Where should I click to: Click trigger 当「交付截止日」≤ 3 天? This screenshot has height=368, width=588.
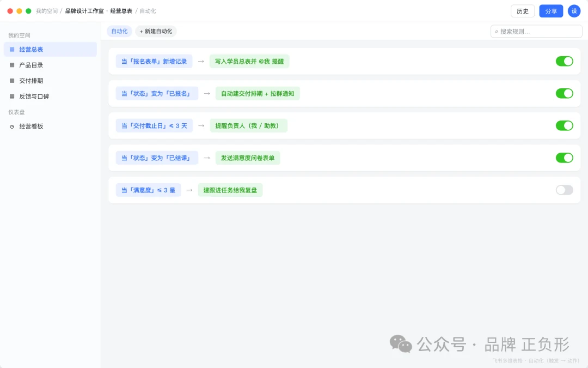[x=154, y=126]
